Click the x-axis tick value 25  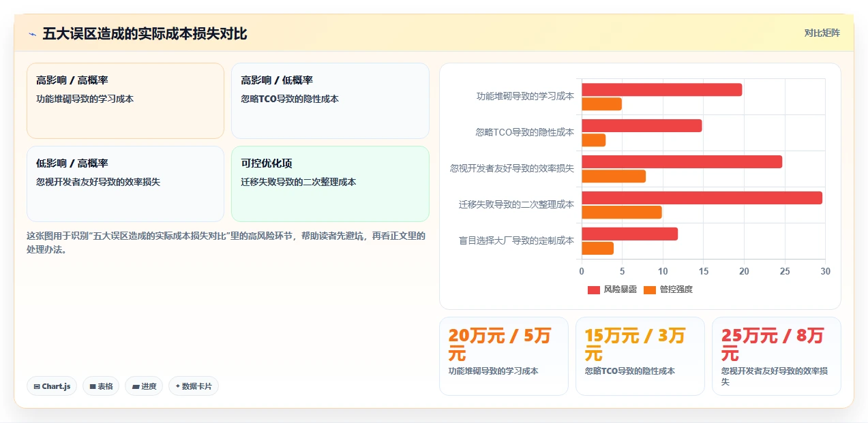pyautogui.click(x=785, y=271)
